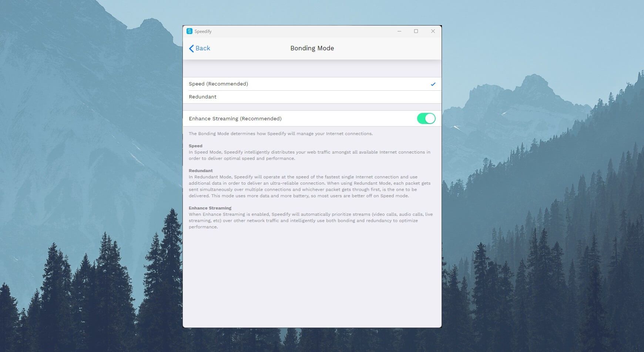This screenshot has height=352, width=644.
Task: Minimize the Speedify window
Action: click(399, 31)
